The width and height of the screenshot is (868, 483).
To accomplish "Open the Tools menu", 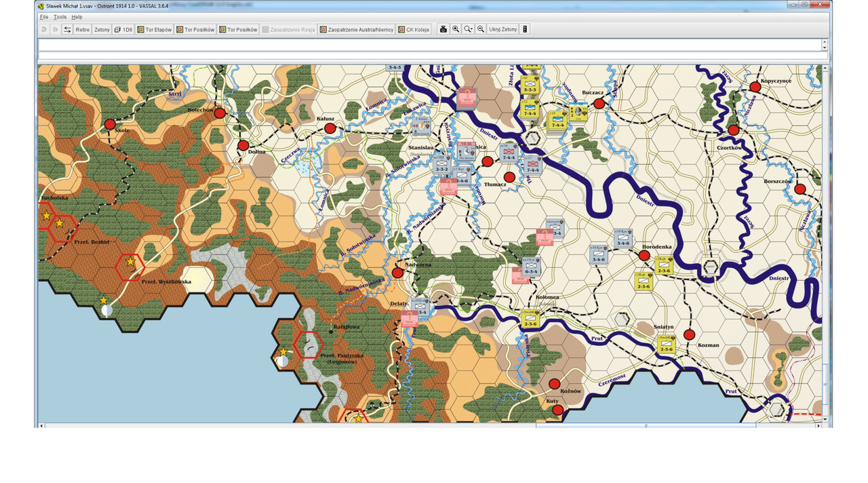I will 60,17.
